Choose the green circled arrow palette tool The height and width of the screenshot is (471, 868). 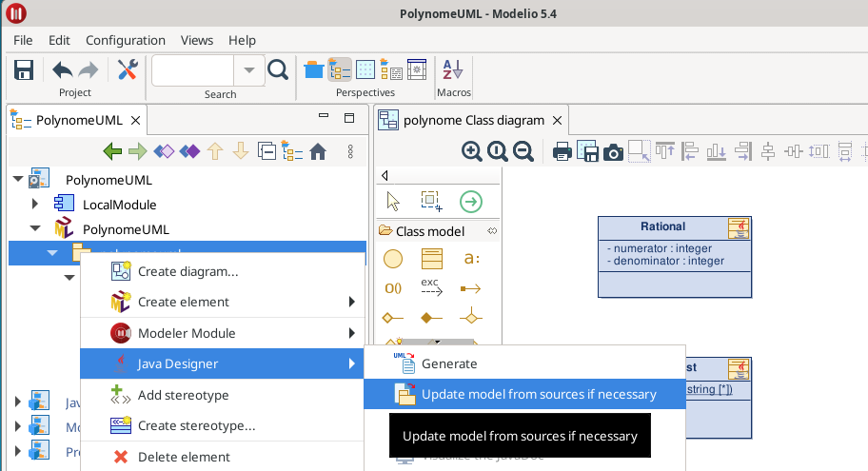point(471,202)
